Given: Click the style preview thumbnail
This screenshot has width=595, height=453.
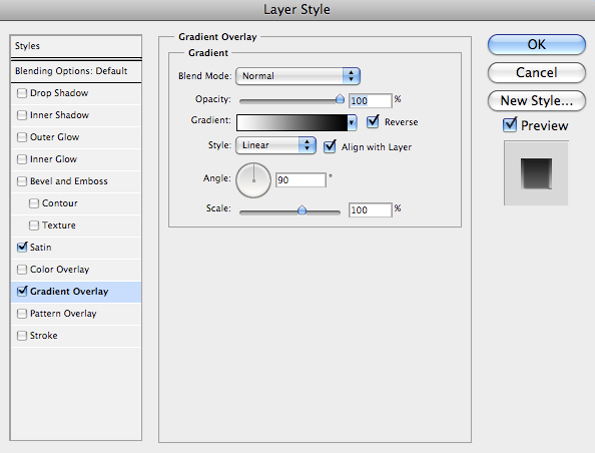Looking at the screenshot, I should tap(536, 173).
